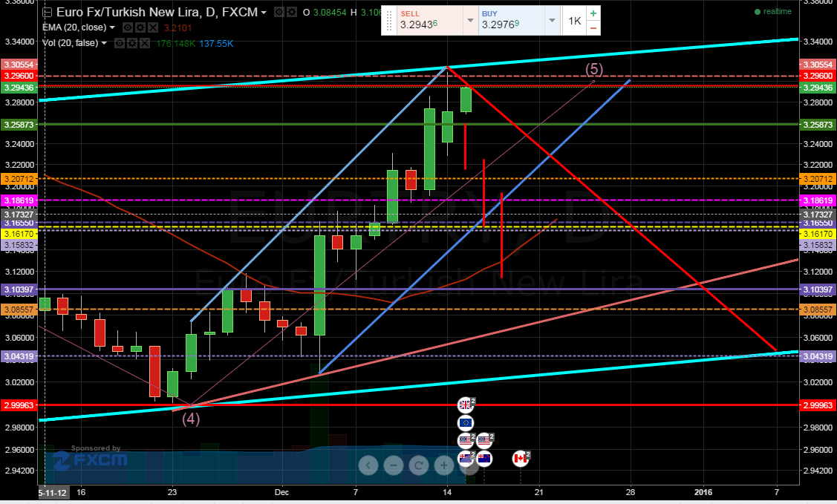Open the first US flag event marker
The width and height of the screenshot is (837, 504).
click(466, 441)
